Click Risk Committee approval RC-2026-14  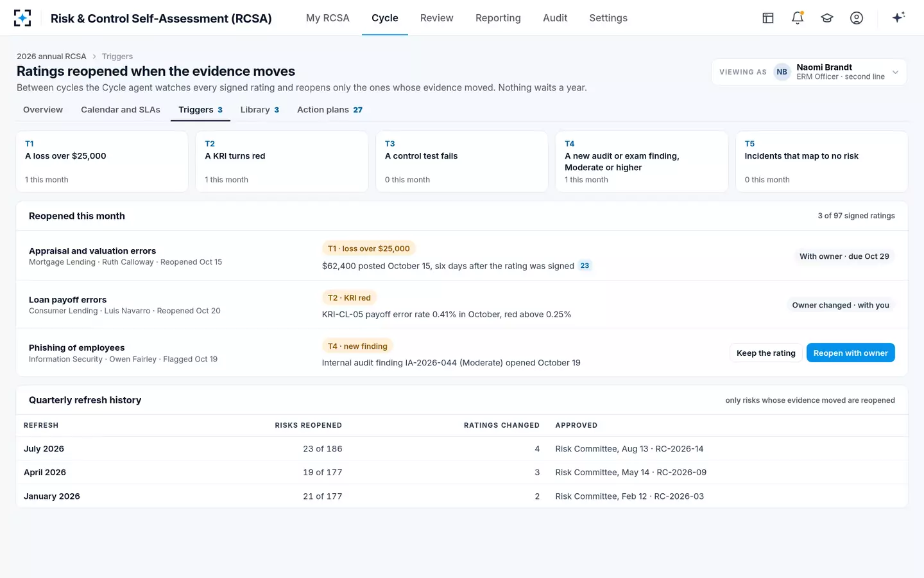click(x=629, y=449)
